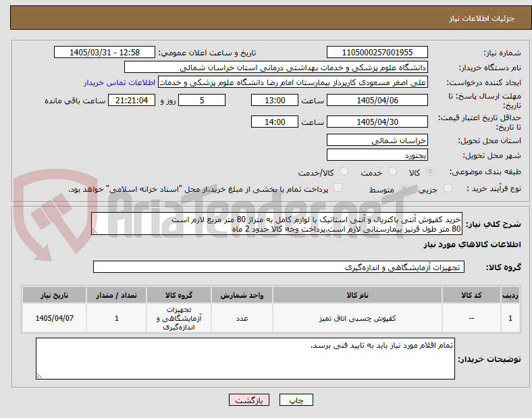Toggle the اسناد خزانه اسلامی payment checkbox
Image resolution: width=532 pixels, height=418 pixels.
pyautogui.click(x=338, y=188)
